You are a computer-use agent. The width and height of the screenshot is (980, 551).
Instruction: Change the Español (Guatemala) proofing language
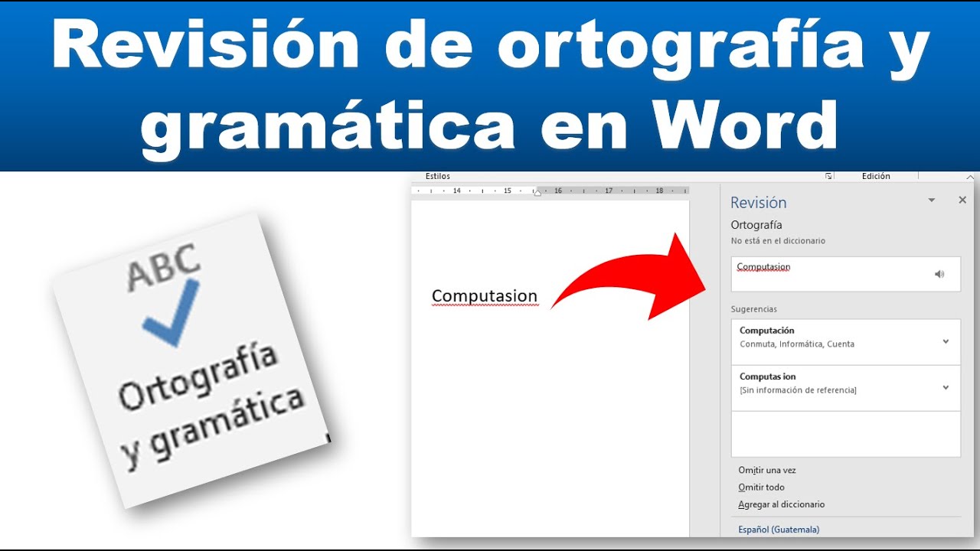coord(779,530)
